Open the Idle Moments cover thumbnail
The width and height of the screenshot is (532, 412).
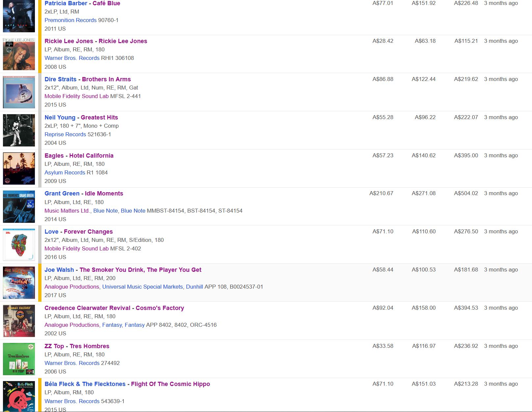pyautogui.click(x=19, y=207)
